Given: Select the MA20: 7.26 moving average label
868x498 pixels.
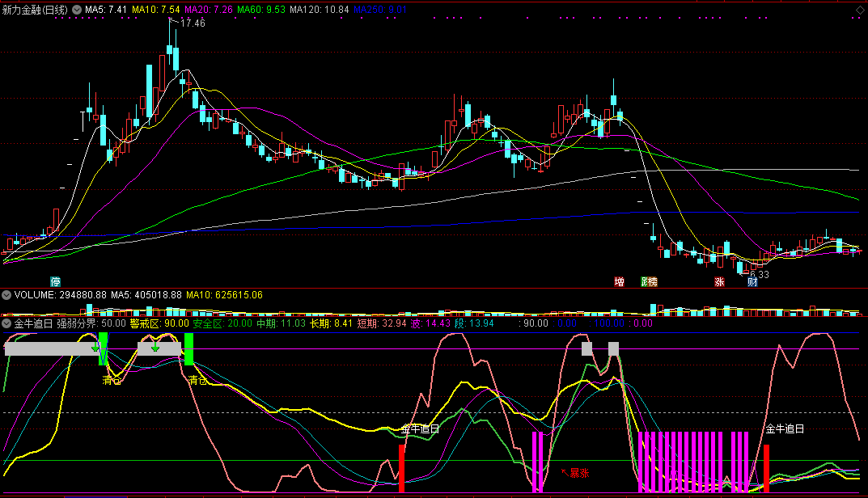Looking at the screenshot, I should [x=209, y=10].
